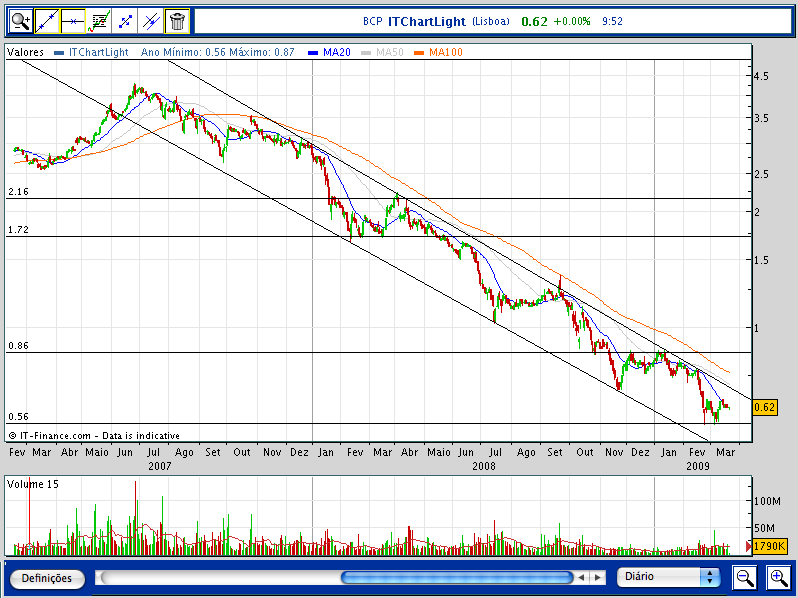Select the horizontal line drawing tool
The image size is (798, 598).
click(73, 21)
